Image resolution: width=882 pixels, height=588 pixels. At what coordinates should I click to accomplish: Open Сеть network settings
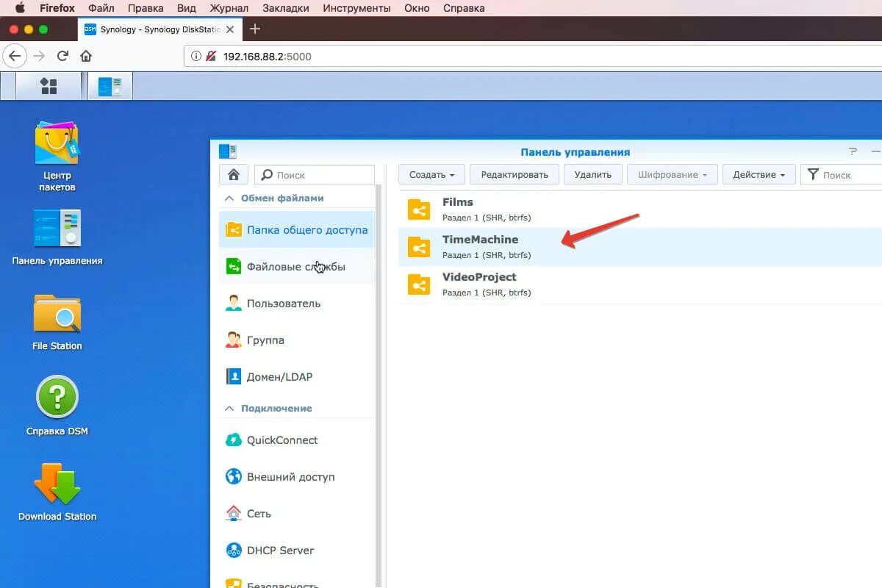point(297,513)
